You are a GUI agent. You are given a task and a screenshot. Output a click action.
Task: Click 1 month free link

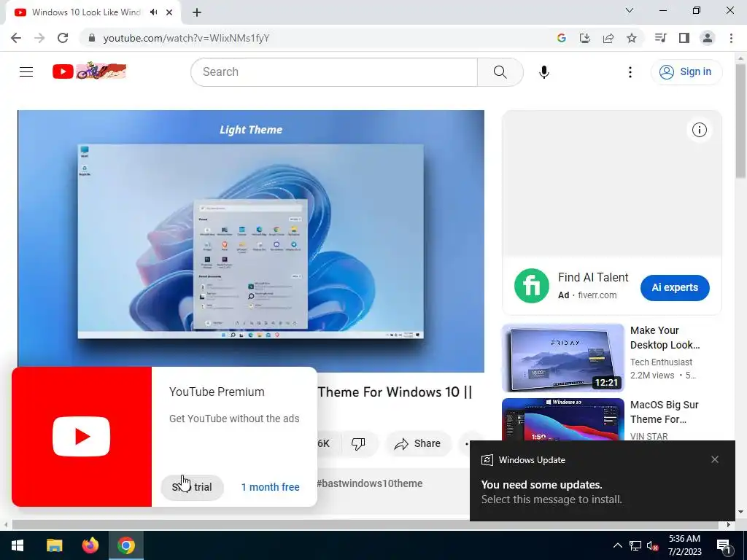coord(270,487)
